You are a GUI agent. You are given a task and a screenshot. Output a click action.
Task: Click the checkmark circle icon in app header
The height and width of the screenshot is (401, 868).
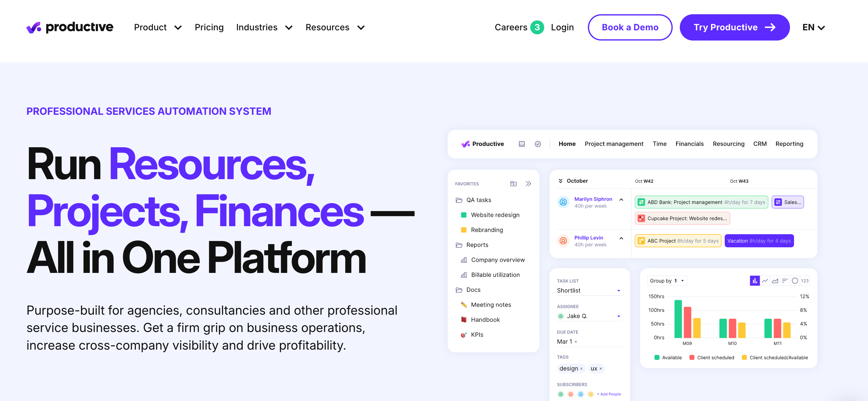(538, 144)
